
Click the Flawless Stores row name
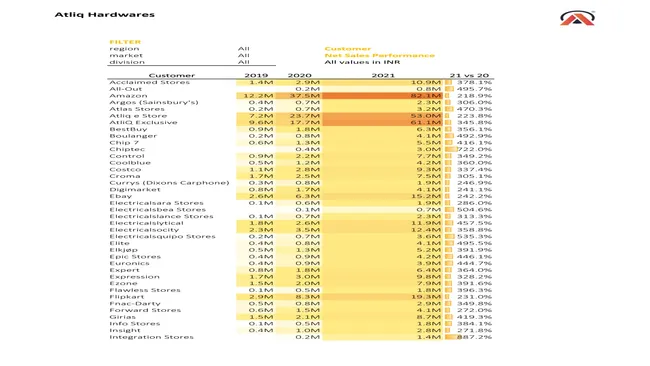(x=145, y=290)
